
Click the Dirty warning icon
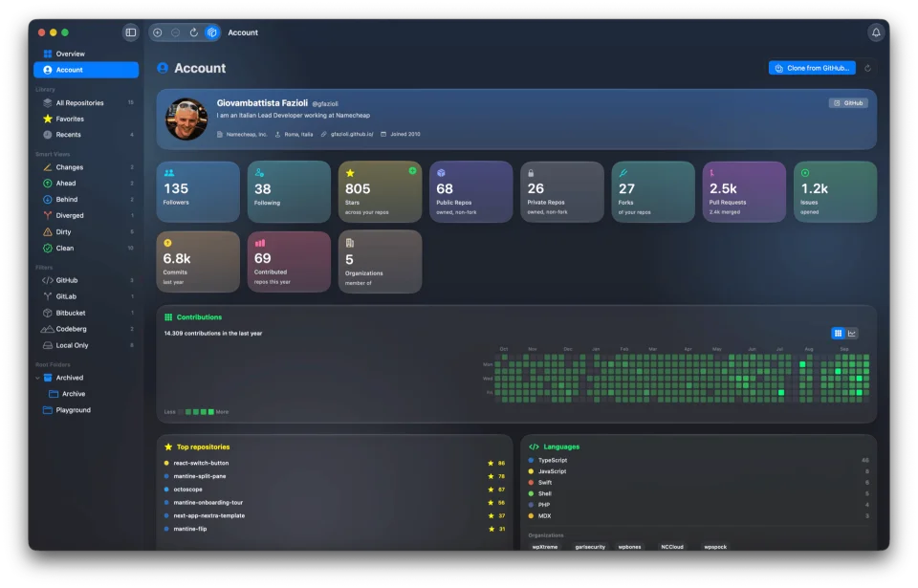48,232
